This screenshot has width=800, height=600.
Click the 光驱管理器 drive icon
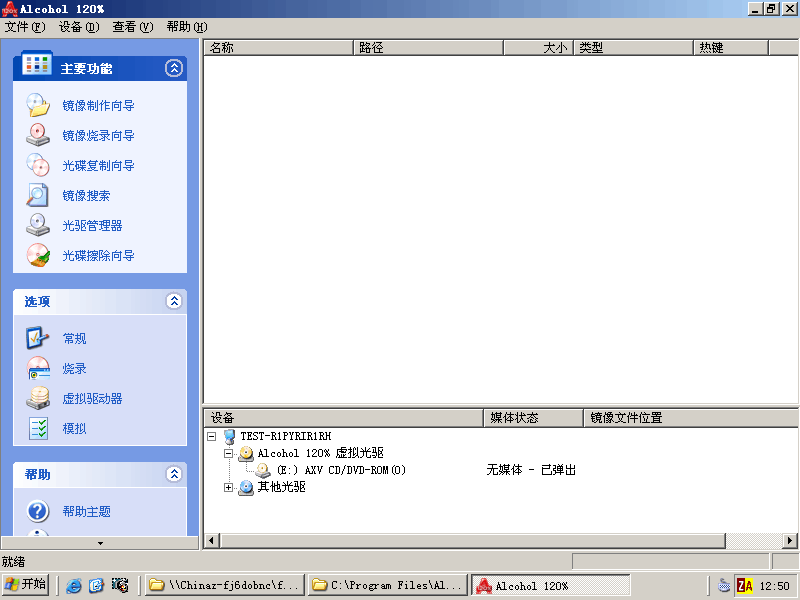38,226
